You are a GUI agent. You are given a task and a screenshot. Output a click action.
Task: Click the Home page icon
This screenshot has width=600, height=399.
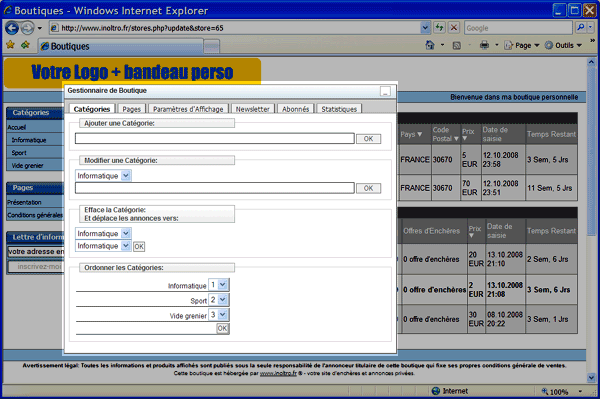click(x=430, y=46)
